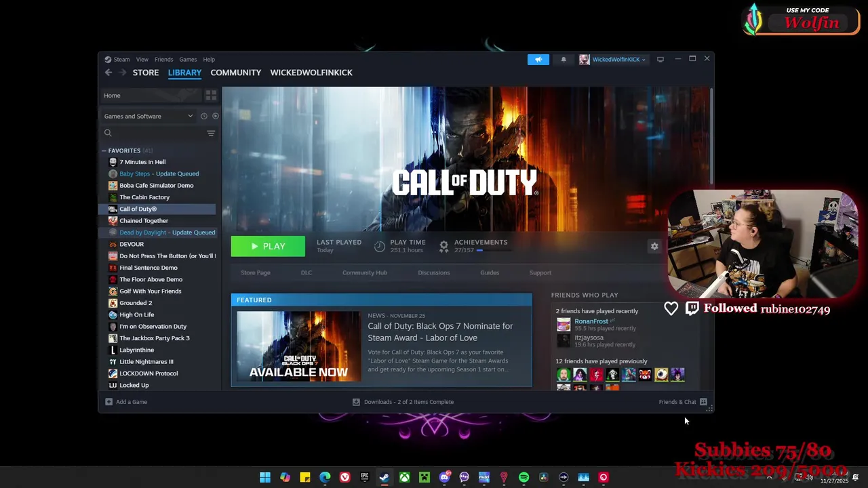The width and height of the screenshot is (868, 488).
Task: Click Library Home button
Action: click(151, 96)
